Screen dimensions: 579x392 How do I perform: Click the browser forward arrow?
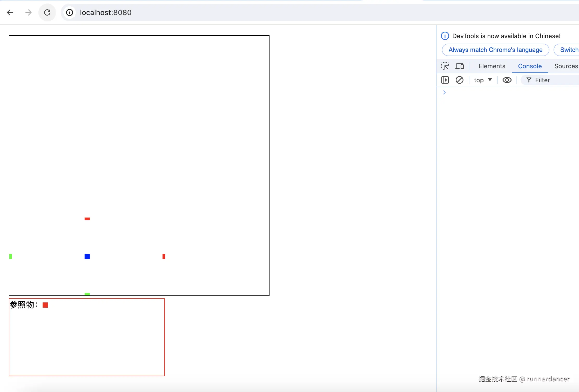(29, 12)
